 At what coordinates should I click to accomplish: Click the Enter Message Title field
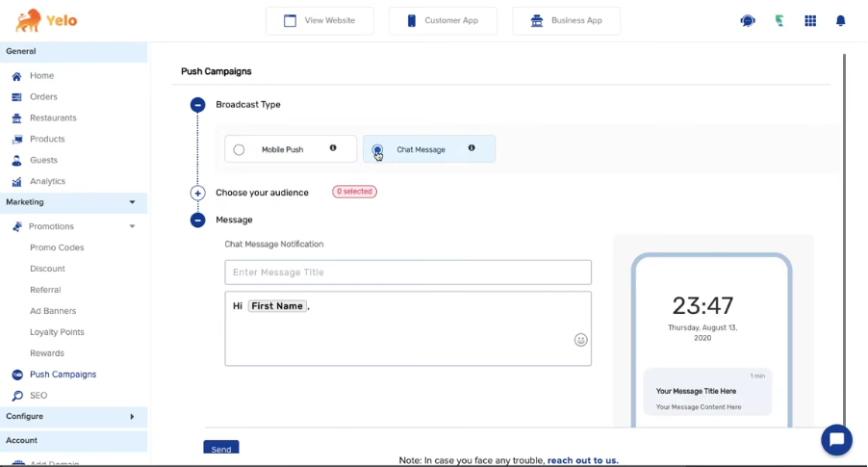(x=408, y=272)
